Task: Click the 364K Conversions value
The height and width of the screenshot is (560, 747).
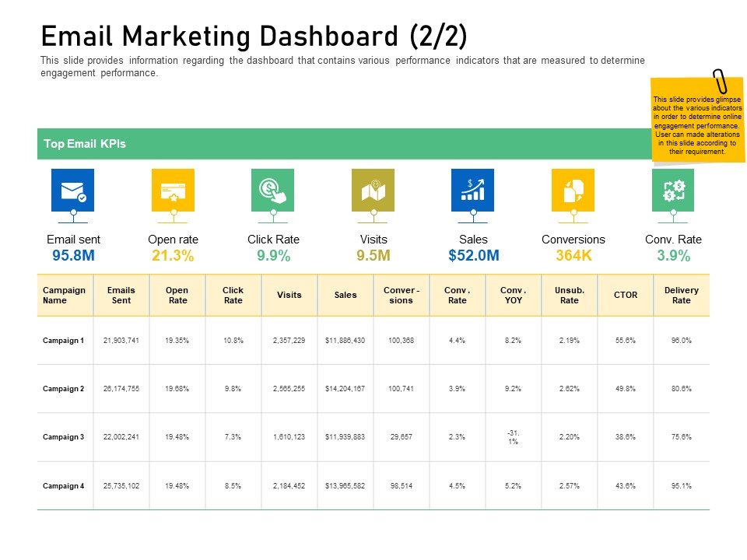Action: [573, 255]
